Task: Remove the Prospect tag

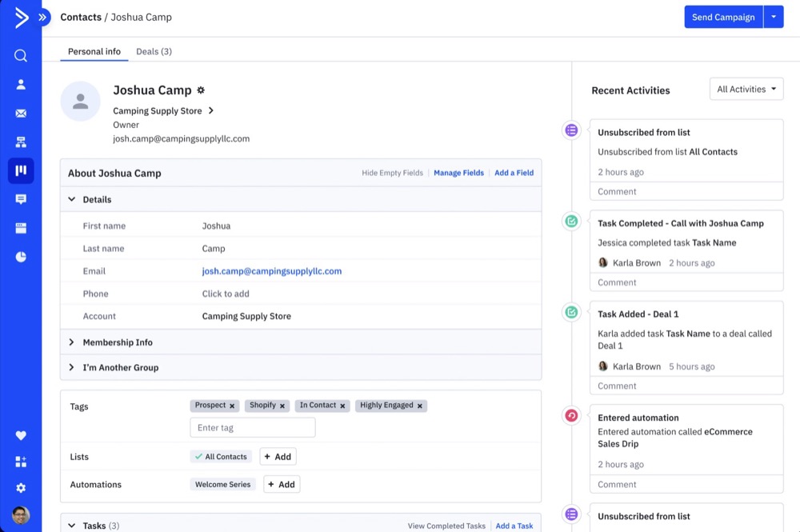Action: pyautogui.click(x=232, y=406)
